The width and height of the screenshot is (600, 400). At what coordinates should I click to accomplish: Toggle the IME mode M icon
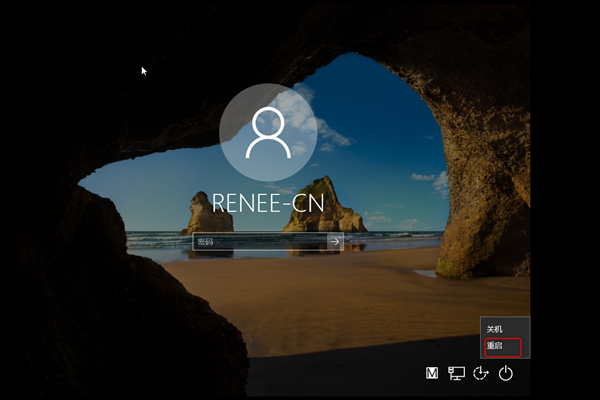click(x=432, y=374)
